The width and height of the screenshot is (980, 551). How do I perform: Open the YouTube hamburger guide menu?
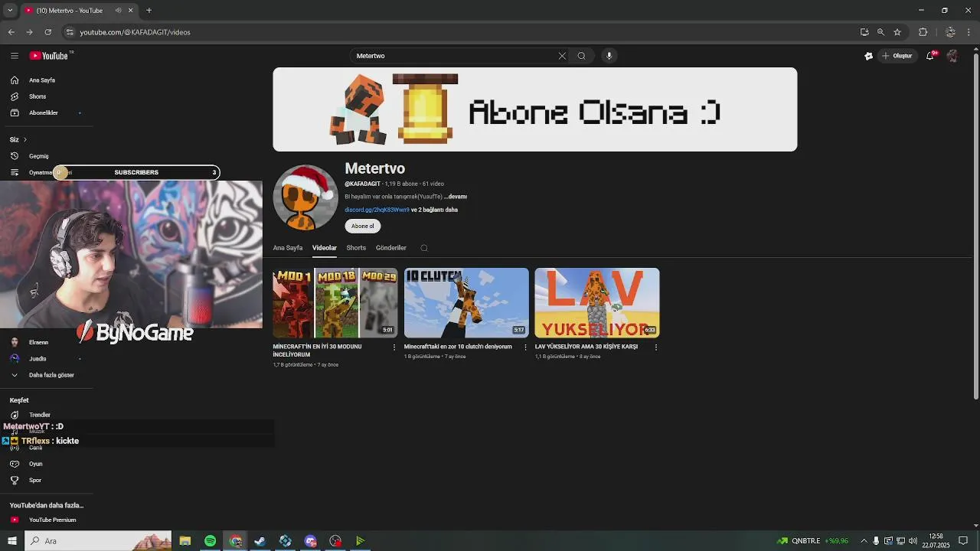coord(14,56)
